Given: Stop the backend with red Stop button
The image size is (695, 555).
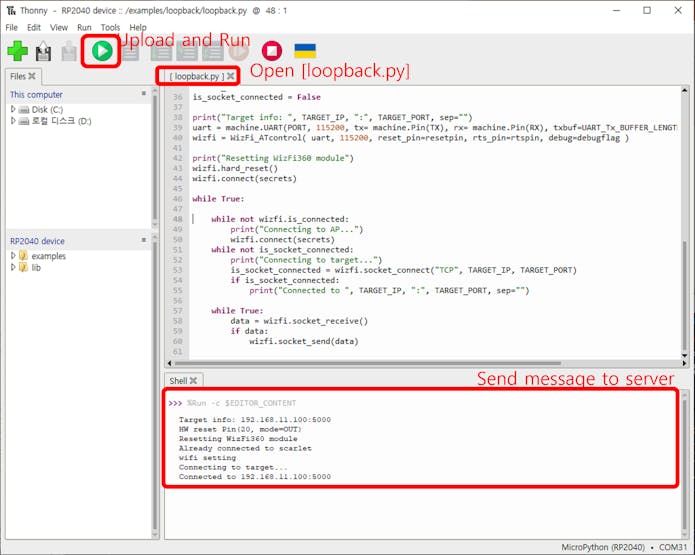Looking at the screenshot, I should pos(272,51).
